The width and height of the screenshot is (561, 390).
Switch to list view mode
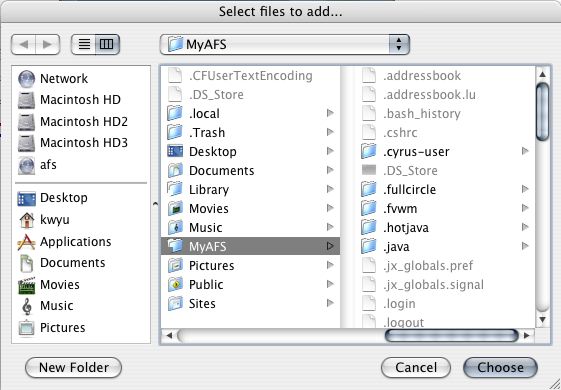(x=84, y=44)
